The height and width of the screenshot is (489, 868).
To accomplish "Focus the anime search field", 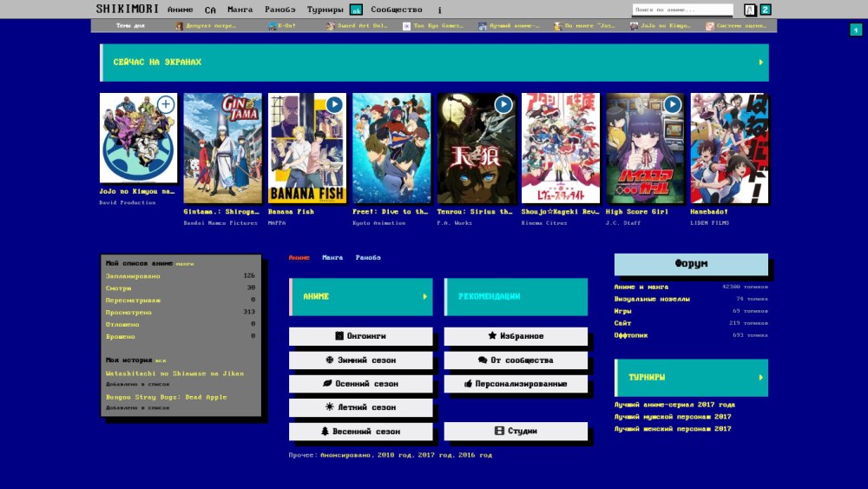I will (682, 10).
